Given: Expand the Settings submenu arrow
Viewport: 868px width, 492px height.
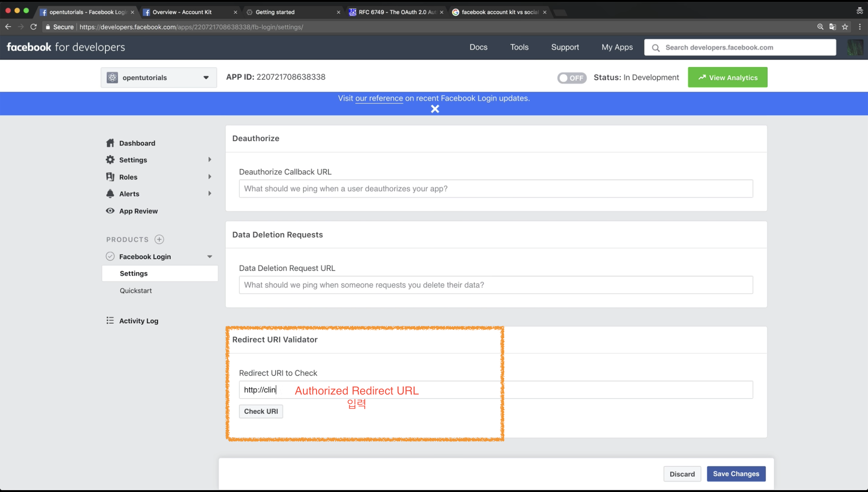Looking at the screenshot, I should [x=210, y=160].
